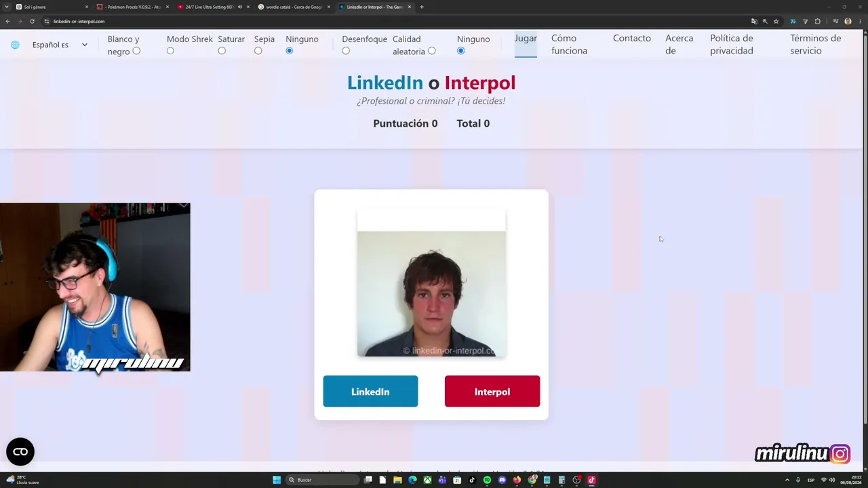Select Ninguno quality effect radio
Viewport: 868px width, 488px height.
461,51
